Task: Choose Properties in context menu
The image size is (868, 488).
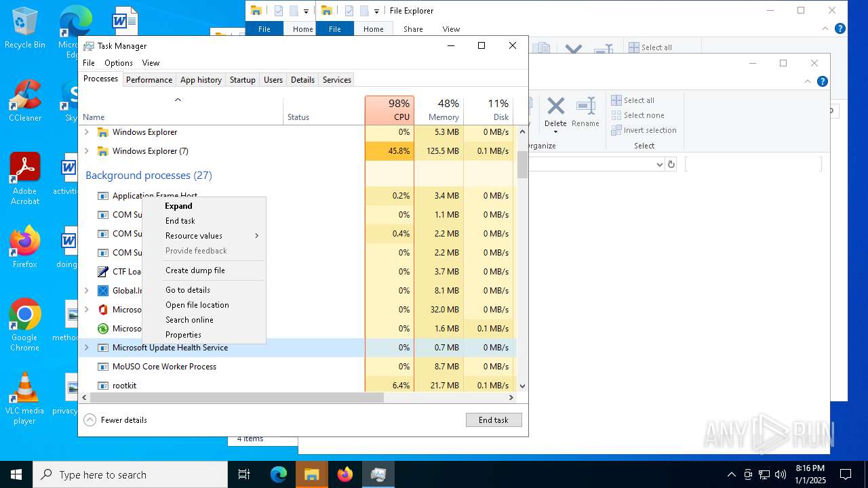Action: (x=204, y=335)
